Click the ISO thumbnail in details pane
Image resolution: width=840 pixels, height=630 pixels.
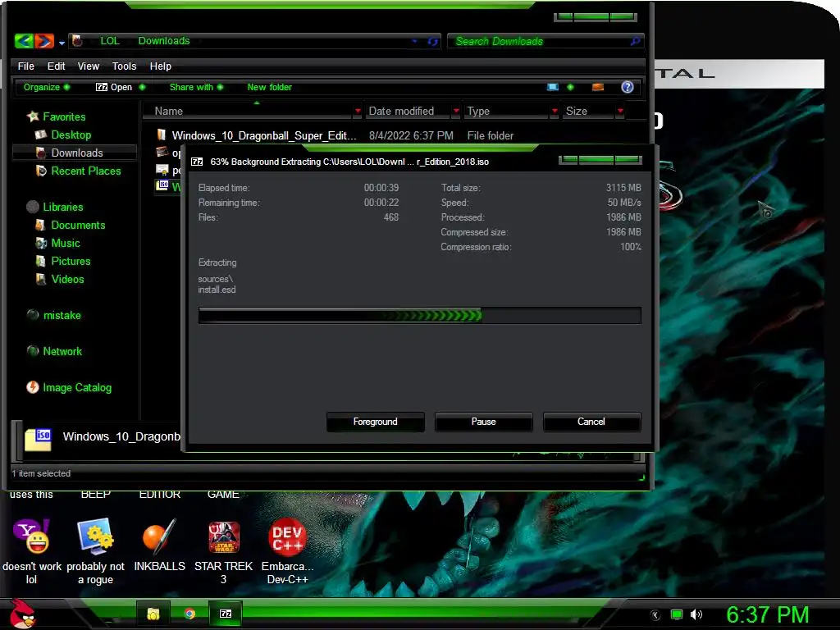[38, 440]
